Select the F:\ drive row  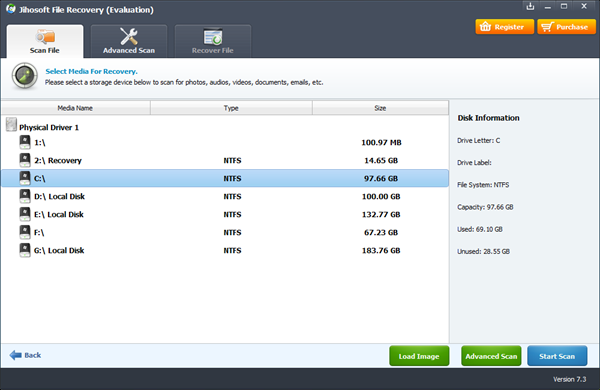coord(225,232)
